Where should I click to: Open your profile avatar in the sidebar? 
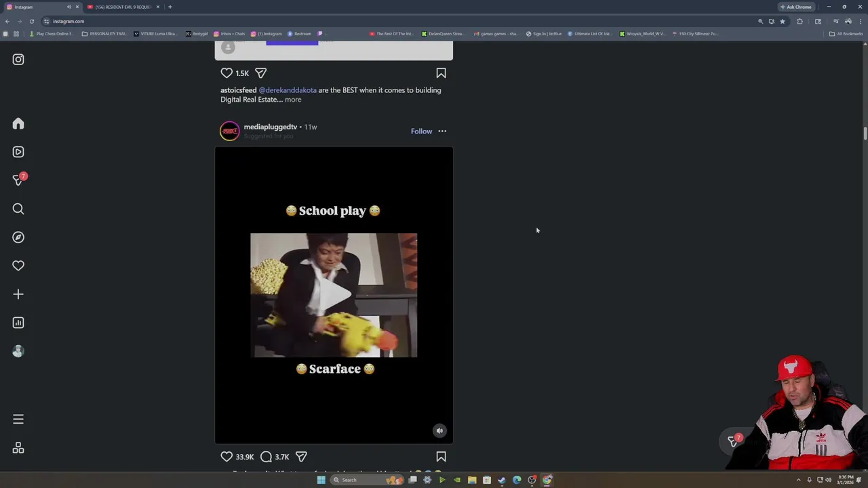pyautogui.click(x=18, y=351)
